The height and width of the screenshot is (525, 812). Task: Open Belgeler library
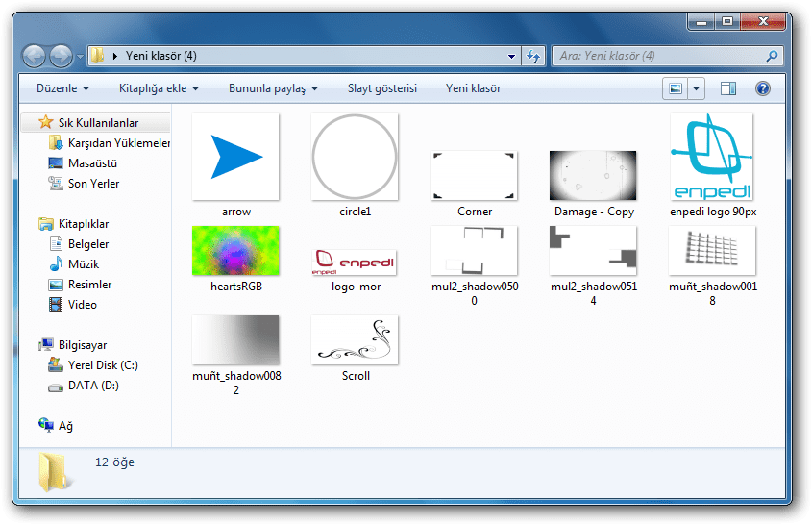point(88,244)
